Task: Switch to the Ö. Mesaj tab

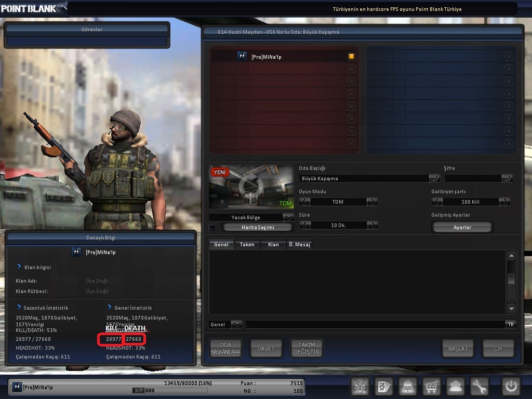Action: click(x=299, y=244)
